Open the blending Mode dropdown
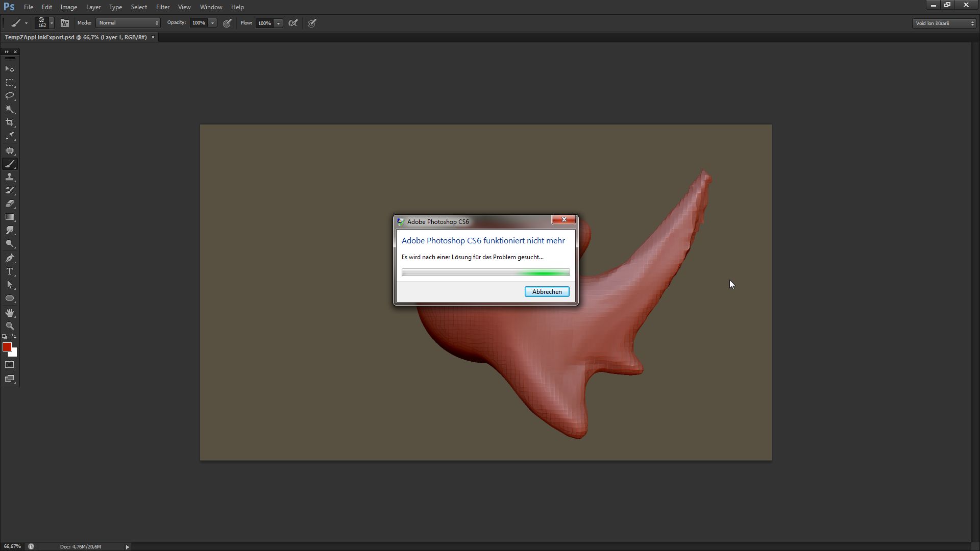 pos(128,23)
